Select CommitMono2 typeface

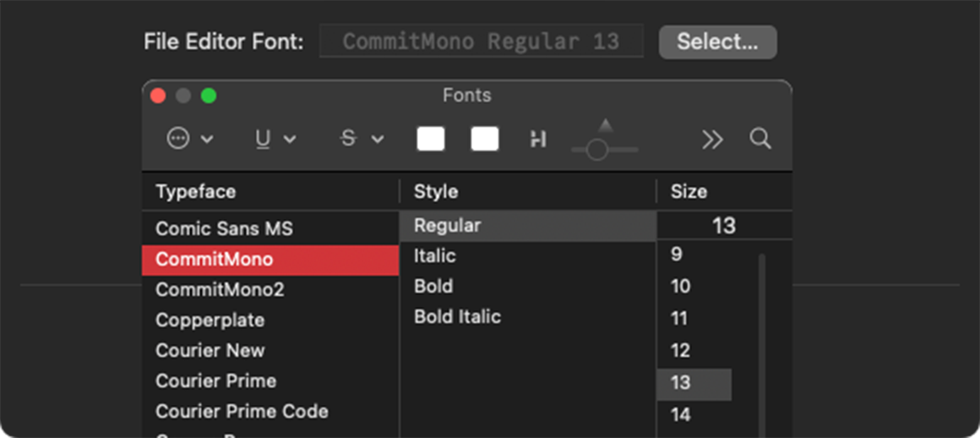click(x=270, y=290)
